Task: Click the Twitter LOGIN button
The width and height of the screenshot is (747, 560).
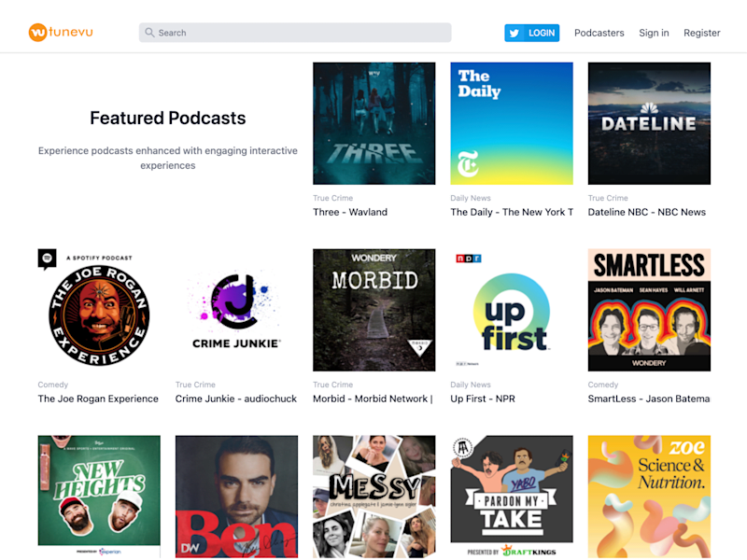Action: (x=531, y=33)
